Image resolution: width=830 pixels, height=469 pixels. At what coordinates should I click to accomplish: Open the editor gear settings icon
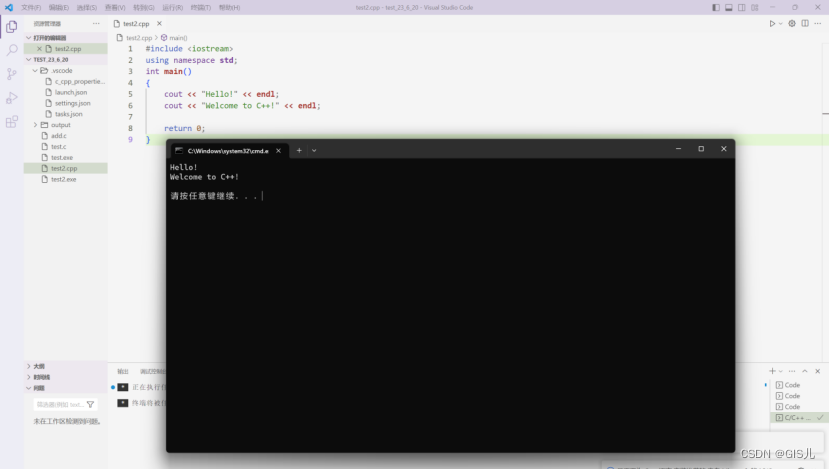coord(792,23)
